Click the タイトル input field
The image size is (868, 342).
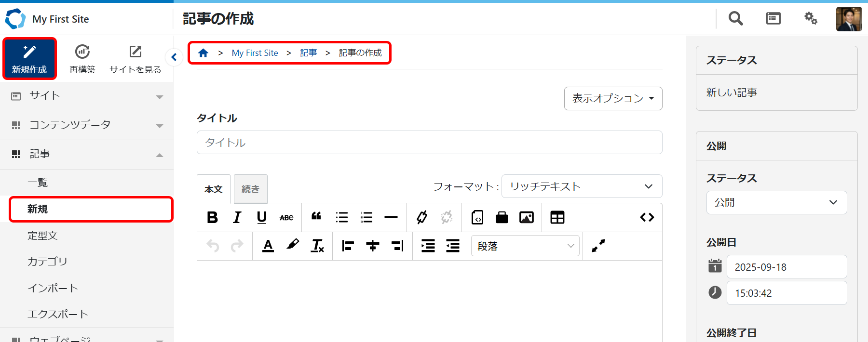pos(429,143)
